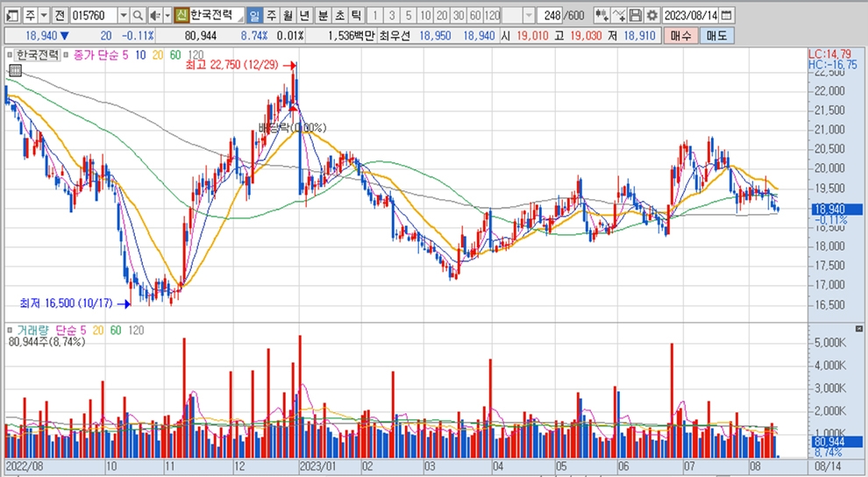Screen dimensions: 868x477
Task: Click the low price value 18,910
Action: pyautogui.click(x=639, y=36)
